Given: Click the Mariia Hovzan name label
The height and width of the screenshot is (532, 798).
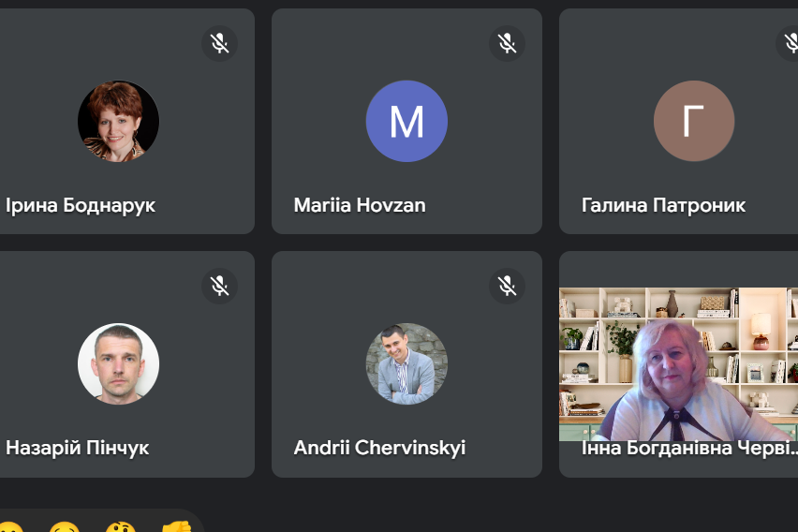Looking at the screenshot, I should 360,205.
